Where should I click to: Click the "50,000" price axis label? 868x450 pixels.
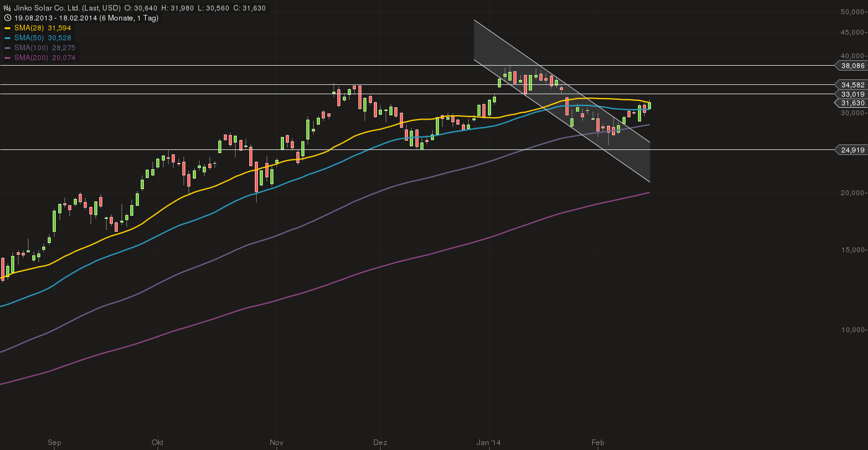pyautogui.click(x=854, y=12)
